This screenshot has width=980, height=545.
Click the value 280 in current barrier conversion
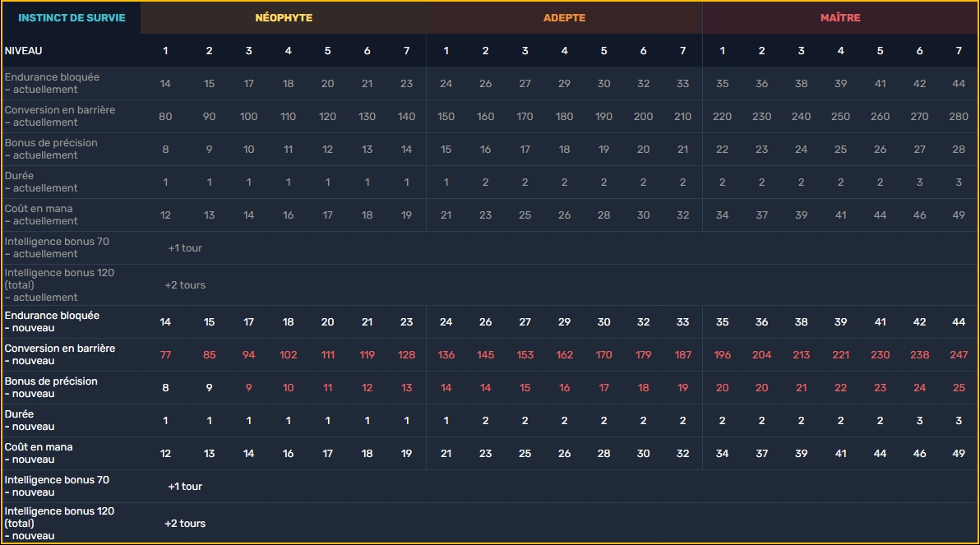point(959,116)
